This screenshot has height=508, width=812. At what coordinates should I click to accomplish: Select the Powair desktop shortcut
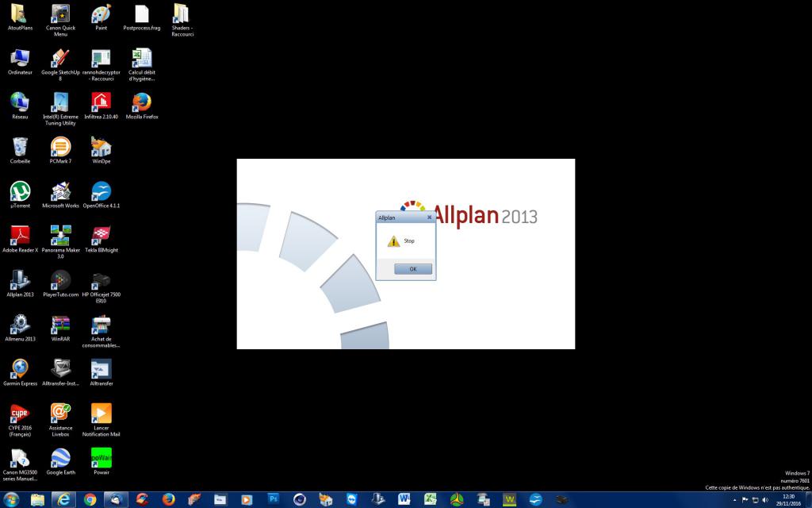pyautogui.click(x=101, y=463)
